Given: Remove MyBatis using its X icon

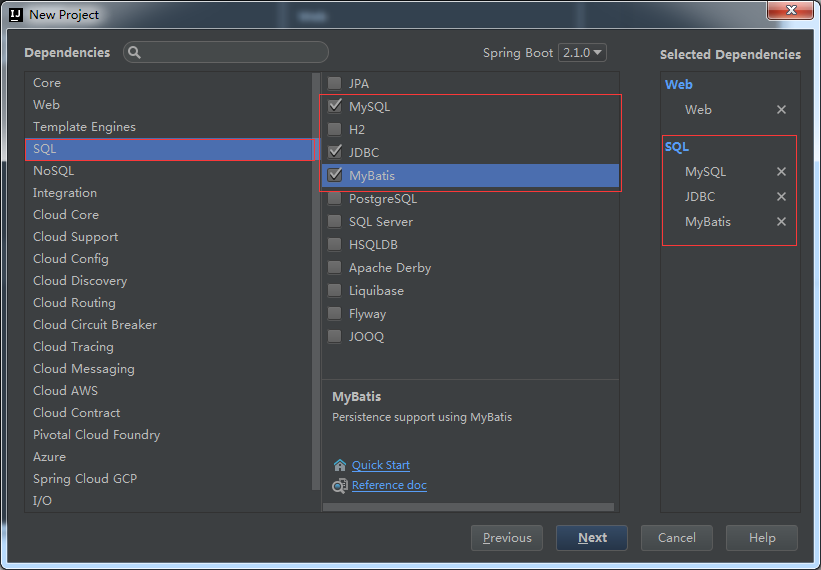Looking at the screenshot, I should tap(781, 222).
